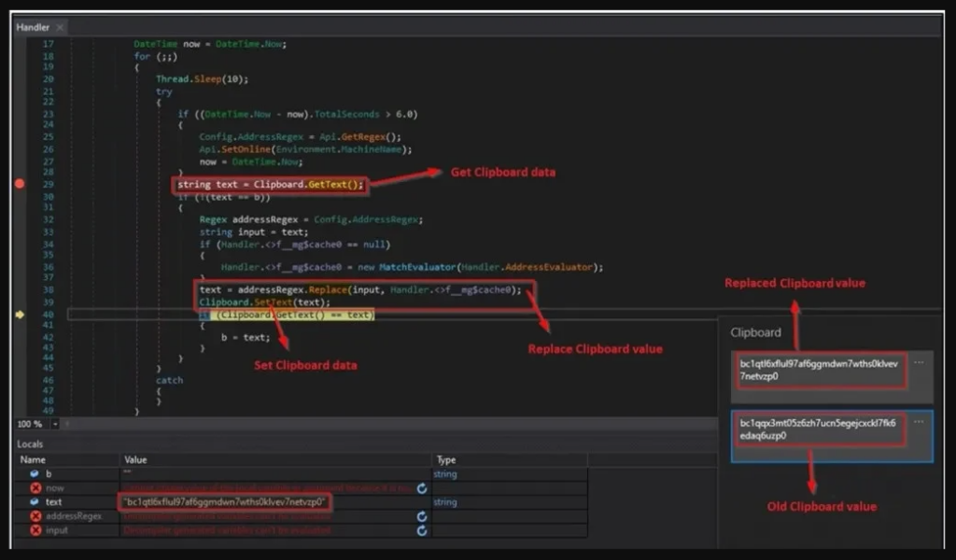
Task: Click the highlighted 'Clipboard.GetText() == text' on line 40
Action: pyautogui.click(x=294, y=315)
